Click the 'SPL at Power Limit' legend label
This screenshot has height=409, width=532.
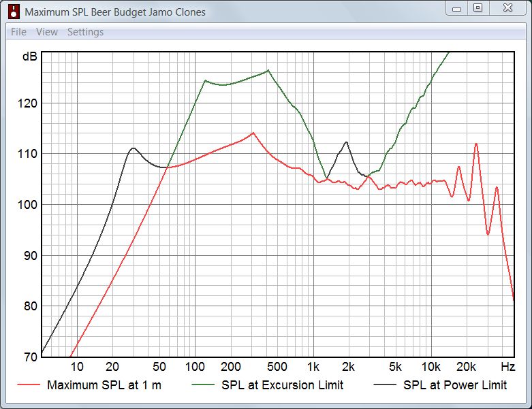(455, 385)
